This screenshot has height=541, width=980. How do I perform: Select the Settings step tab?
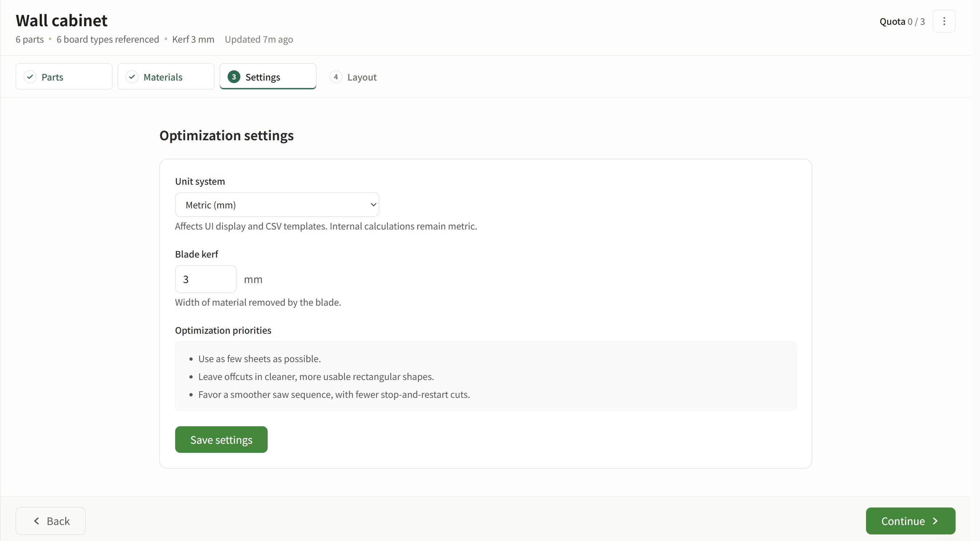tap(268, 77)
